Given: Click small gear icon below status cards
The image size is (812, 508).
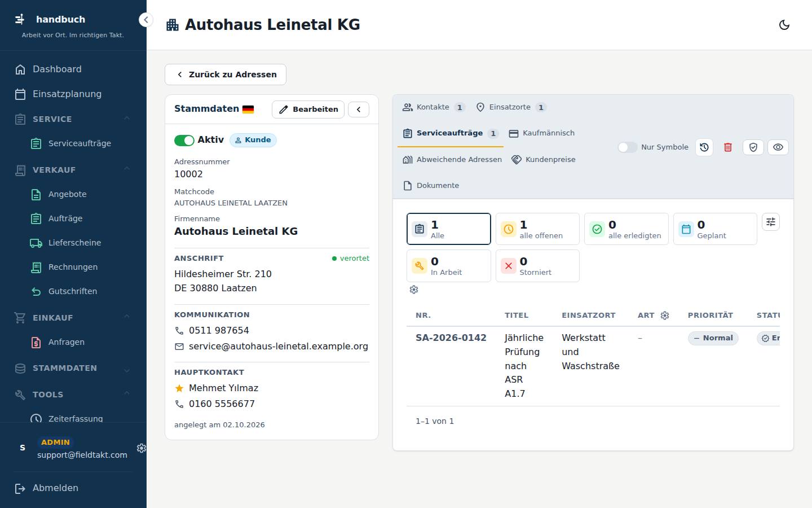Looking at the screenshot, I should click(414, 290).
